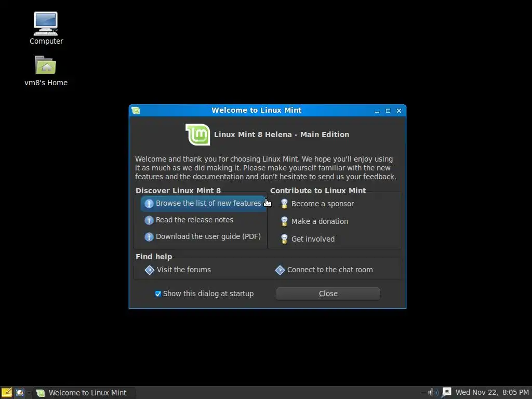The height and width of the screenshot is (399, 532).
Task: Click the Linux Mint 8 Helena - Main Edition heading
Action: pyautogui.click(x=282, y=135)
